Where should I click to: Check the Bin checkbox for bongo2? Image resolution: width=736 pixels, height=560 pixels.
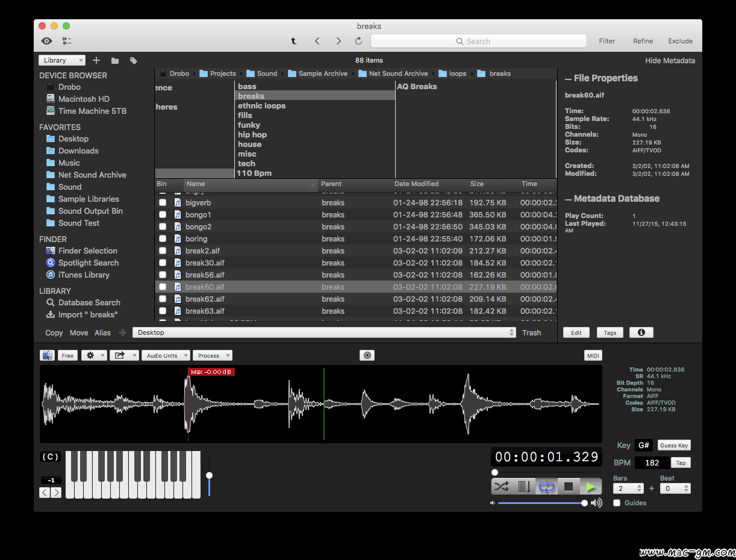pyautogui.click(x=163, y=227)
